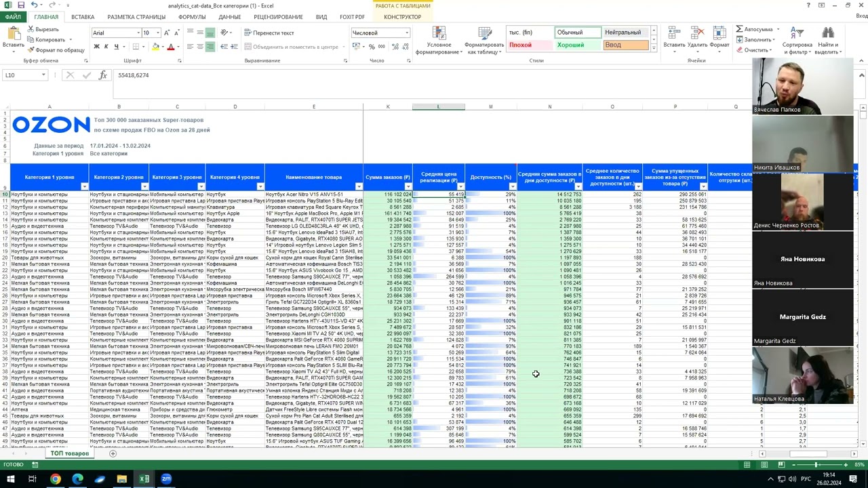Decrease font size with the smaller A icon
Image resolution: width=868 pixels, height=488 pixels.
tap(177, 33)
